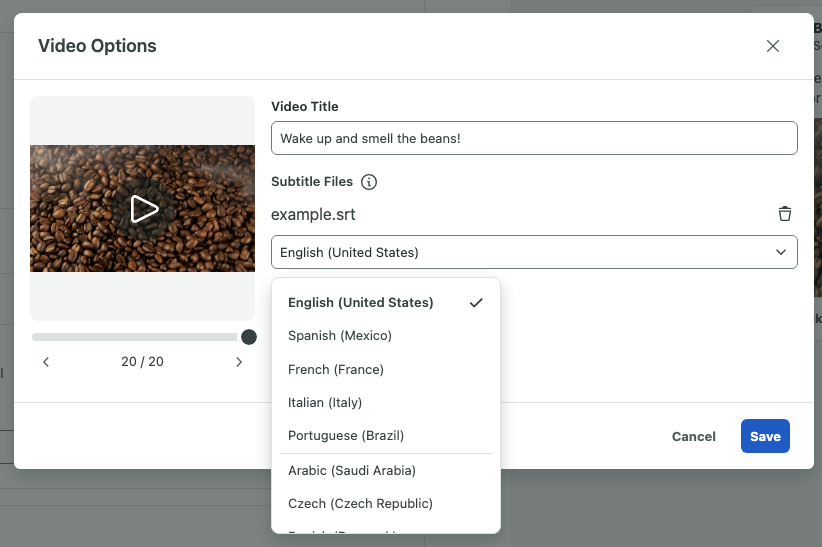Select Arabic (Saudi Arabia) option
This screenshot has width=822, height=547.
pos(386,470)
